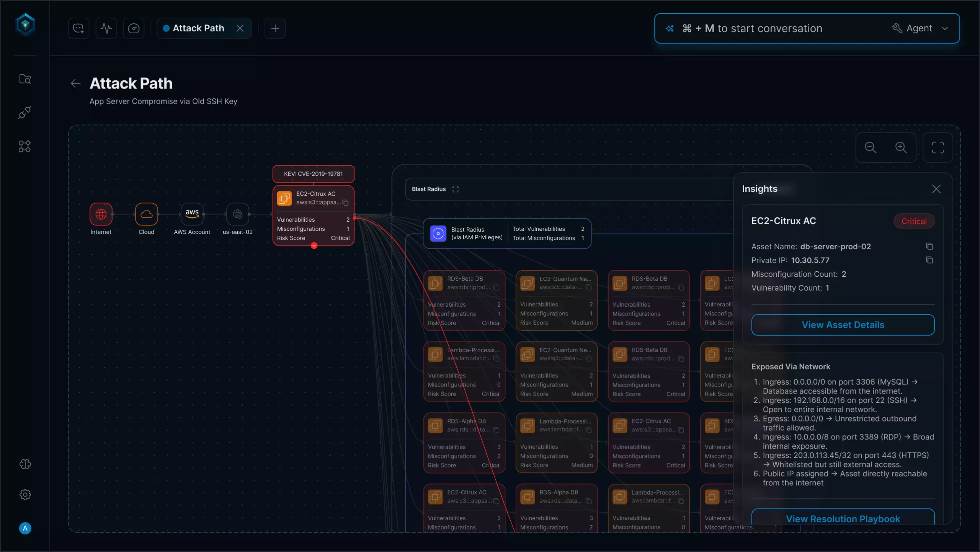The height and width of the screenshot is (552, 980).
Task: Select the Attack Path tab
Action: (x=198, y=28)
